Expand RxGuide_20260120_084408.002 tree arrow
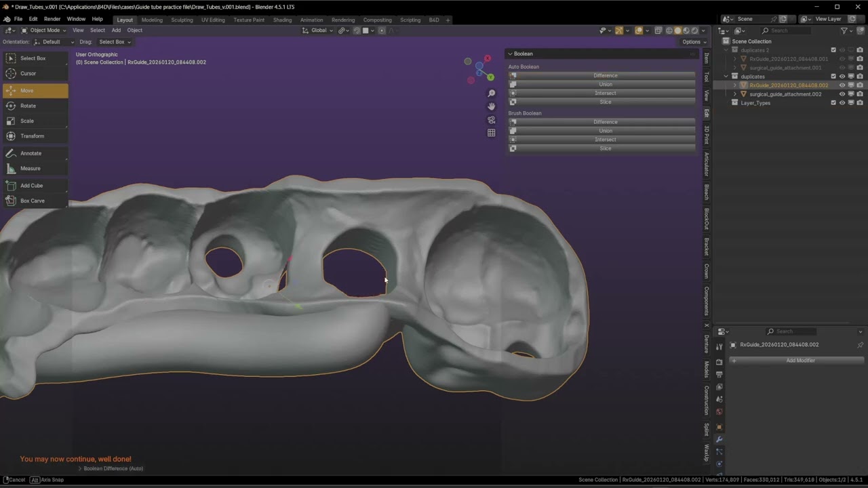The height and width of the screenshot is (488, 868). coord(734,85)
